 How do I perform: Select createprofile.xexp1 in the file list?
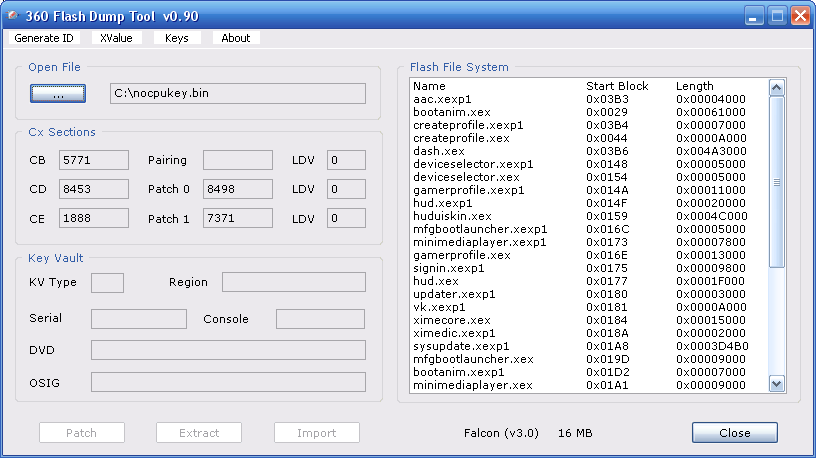point(588,125)
